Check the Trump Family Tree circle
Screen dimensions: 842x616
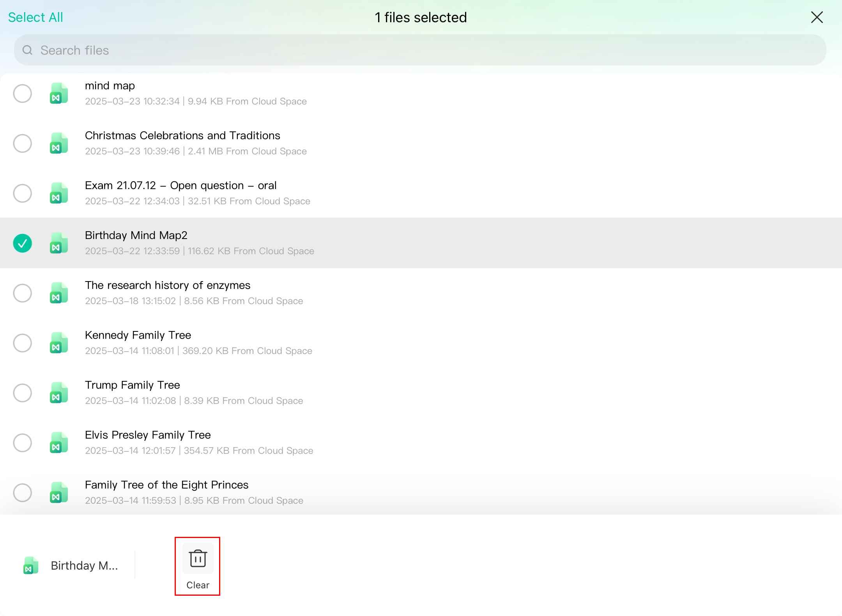pos(23,393)
